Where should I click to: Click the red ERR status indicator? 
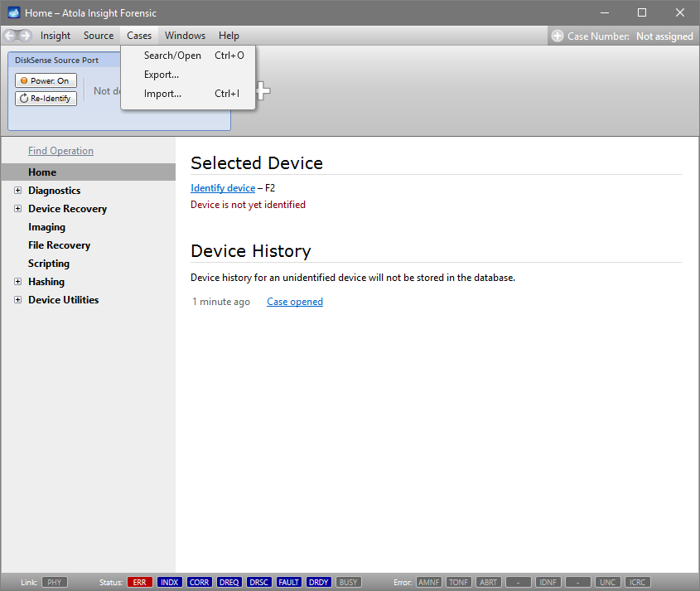pyautogui.click(x=140, y=582)
